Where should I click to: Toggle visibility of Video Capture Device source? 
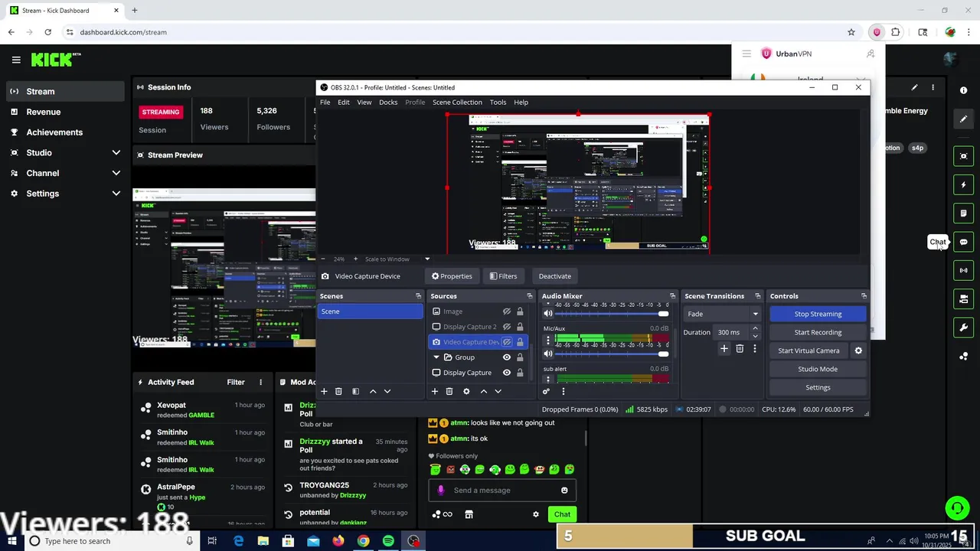(x=506, y=342)
